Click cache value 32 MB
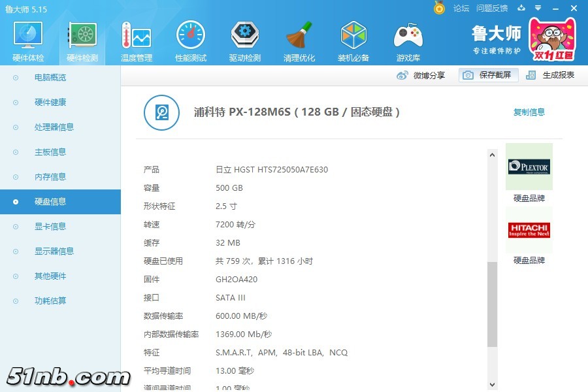Screen dimensions: 588x392 [227, 242]
